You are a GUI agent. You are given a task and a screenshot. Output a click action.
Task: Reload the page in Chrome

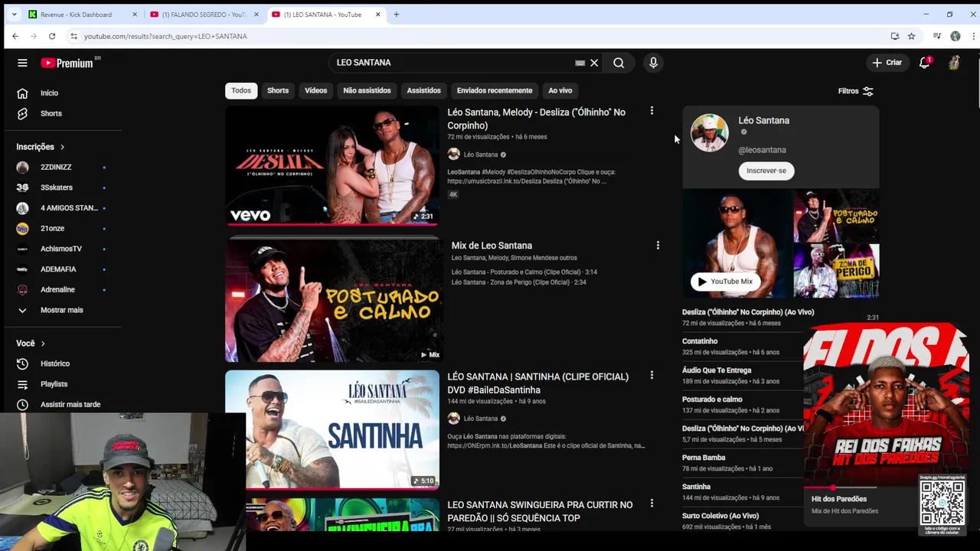[x=51, y=36]
